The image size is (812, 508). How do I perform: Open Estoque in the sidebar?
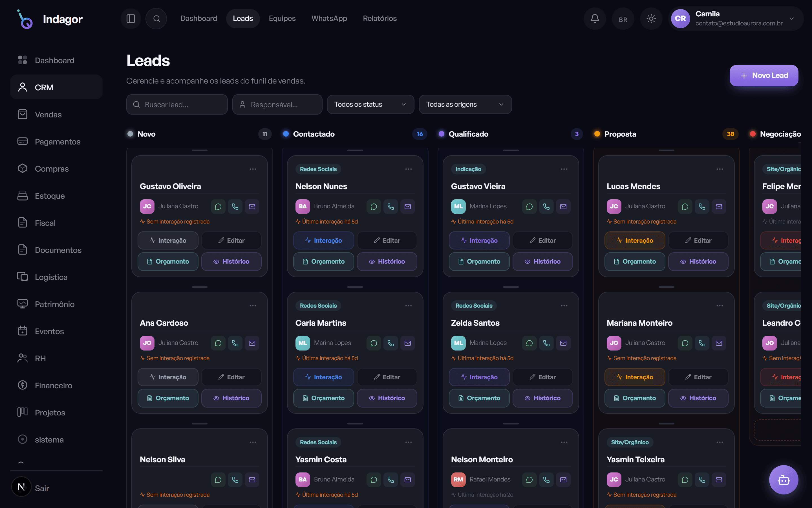[56, 196]
